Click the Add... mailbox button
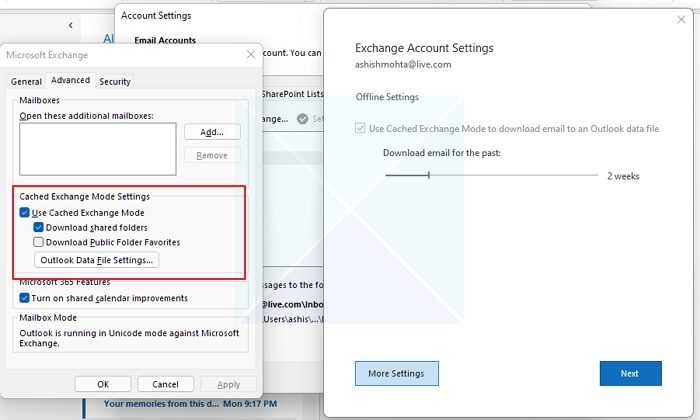The image size is (700, 420). [x=212, y=132]
